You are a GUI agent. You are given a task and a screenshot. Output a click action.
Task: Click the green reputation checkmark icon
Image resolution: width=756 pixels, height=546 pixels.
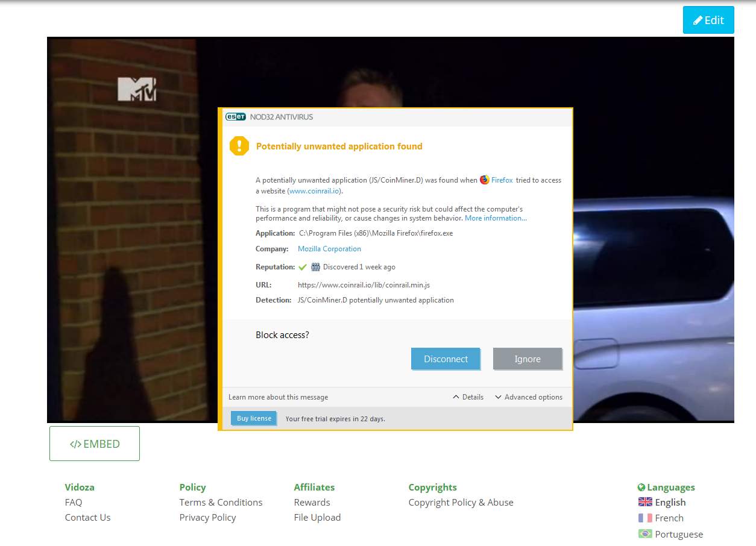coord(303,267)
